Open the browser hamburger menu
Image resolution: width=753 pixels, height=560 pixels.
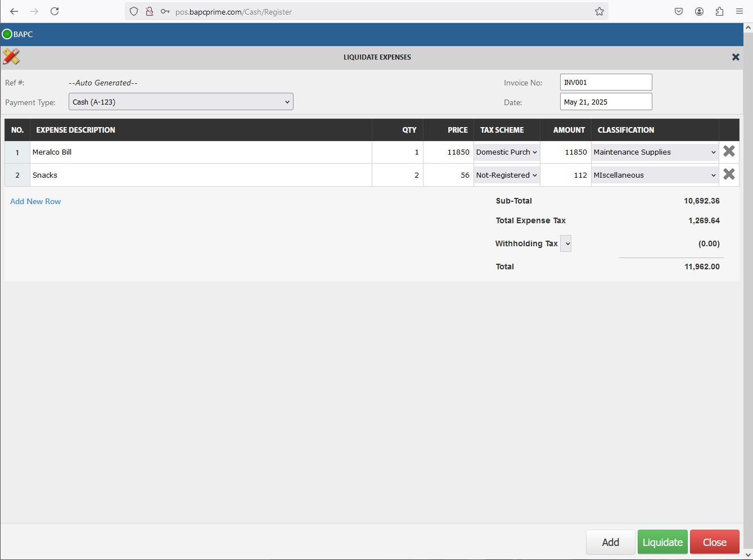(x=740, y=11)
